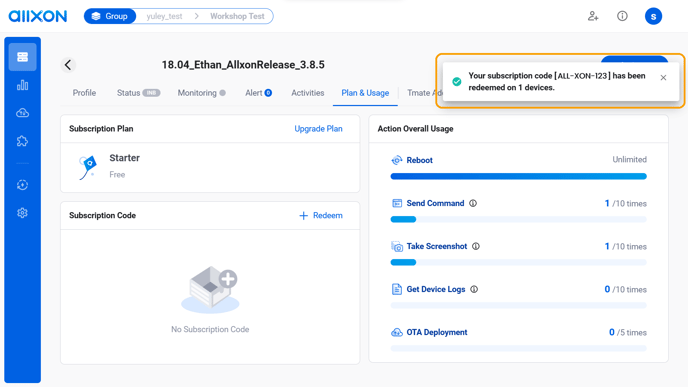Click the OTA Deployment usage bar
688x387 pixels.
coord(519,348)
